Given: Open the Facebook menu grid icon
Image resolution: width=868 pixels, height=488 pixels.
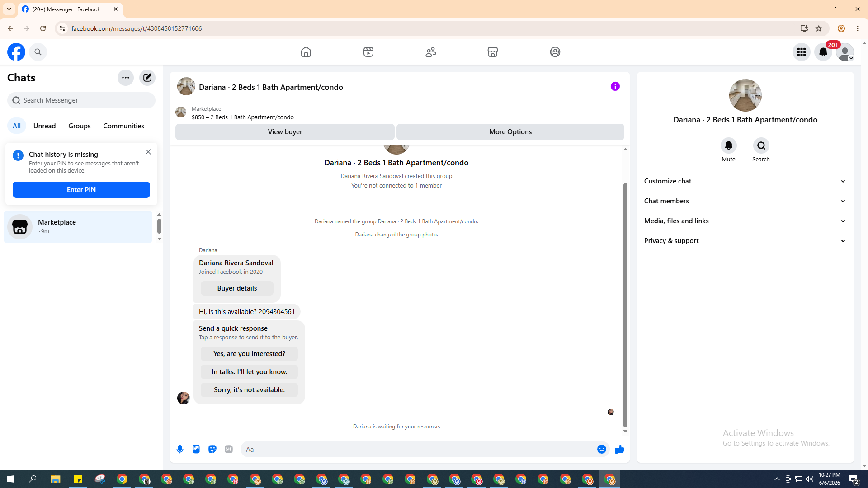Looking at the screenshot, I should pos(802,52).
